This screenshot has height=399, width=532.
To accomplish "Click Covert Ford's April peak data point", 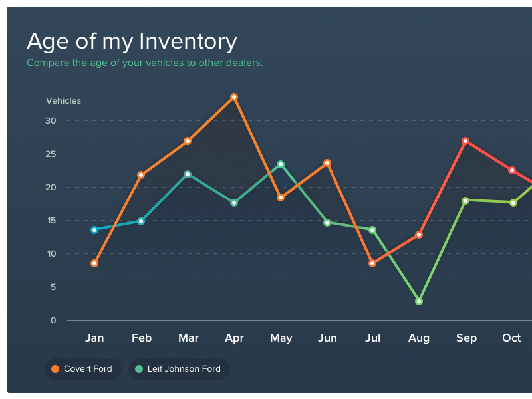I will click(234, 97).
